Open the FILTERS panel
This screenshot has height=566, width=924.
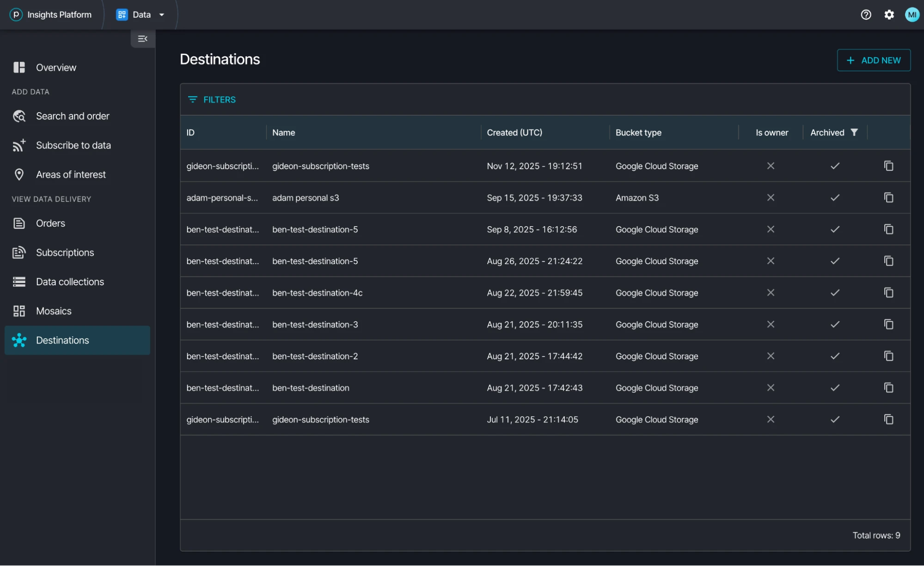211,99
